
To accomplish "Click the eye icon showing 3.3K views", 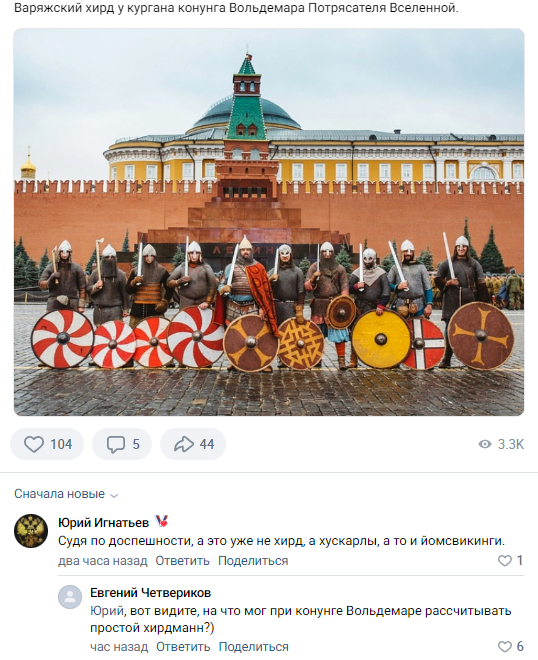I will [485, 444].
